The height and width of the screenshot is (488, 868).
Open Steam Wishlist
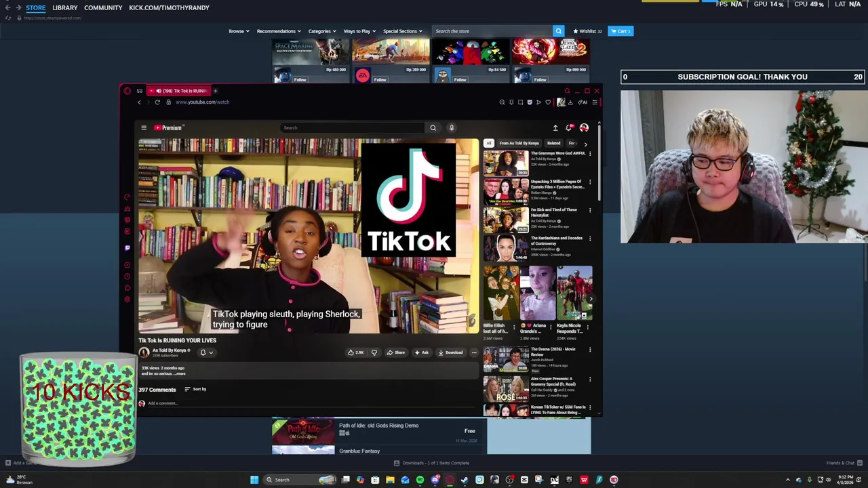coord(587,31)
